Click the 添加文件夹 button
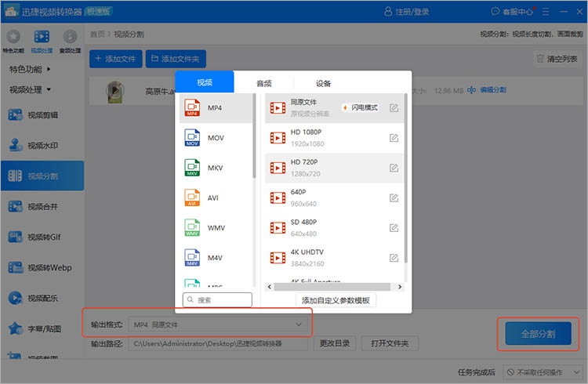Image resolution: width=588 pixels, height=384 pixels. [x=176, y=59]
